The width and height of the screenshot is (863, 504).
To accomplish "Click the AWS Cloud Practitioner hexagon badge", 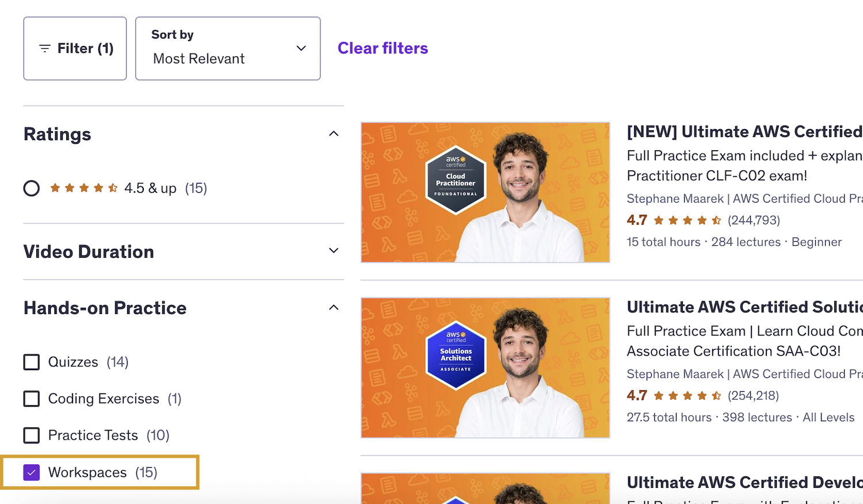I will pyautogui.click(x=456, y=180).
